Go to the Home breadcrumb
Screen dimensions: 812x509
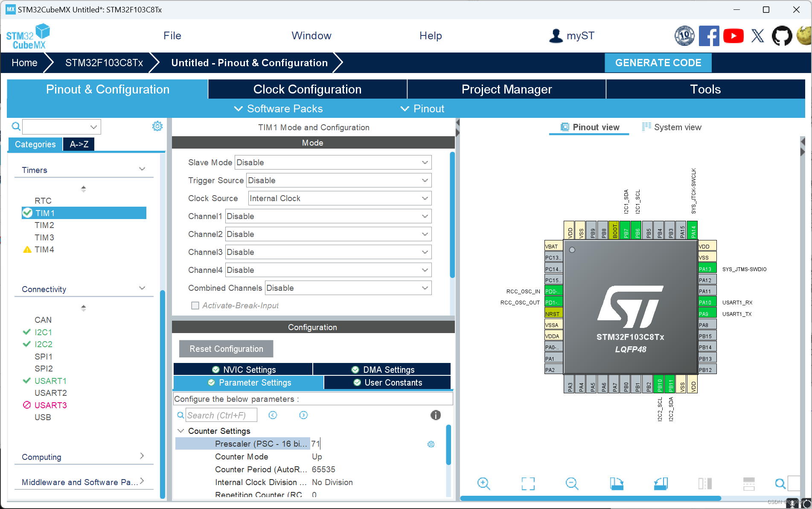tap(24, 63)
